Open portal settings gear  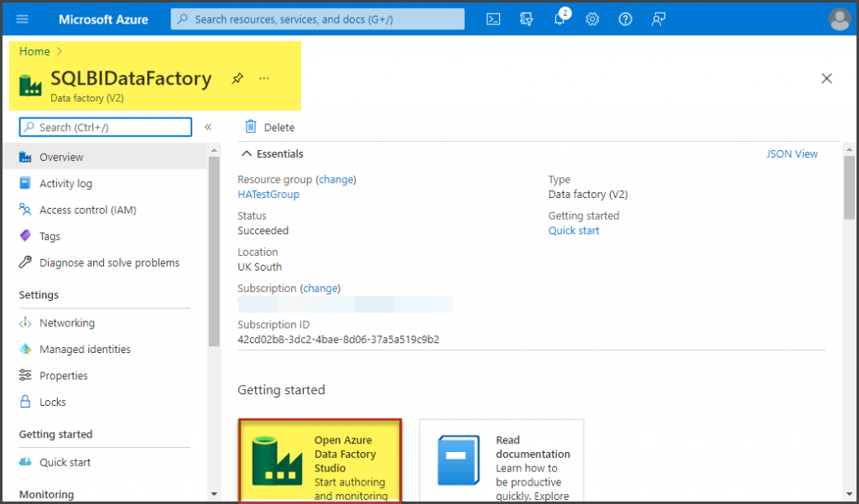coord(592,19)
